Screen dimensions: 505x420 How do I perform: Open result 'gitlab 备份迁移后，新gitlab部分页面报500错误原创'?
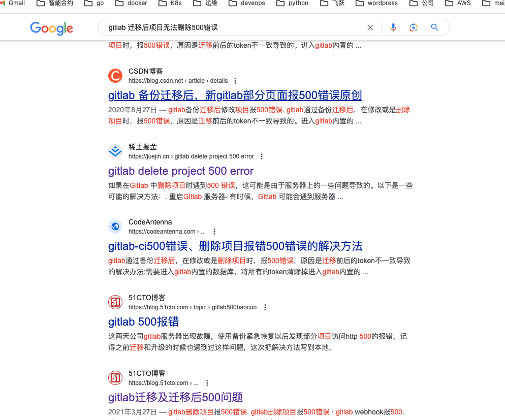(235, 95)
